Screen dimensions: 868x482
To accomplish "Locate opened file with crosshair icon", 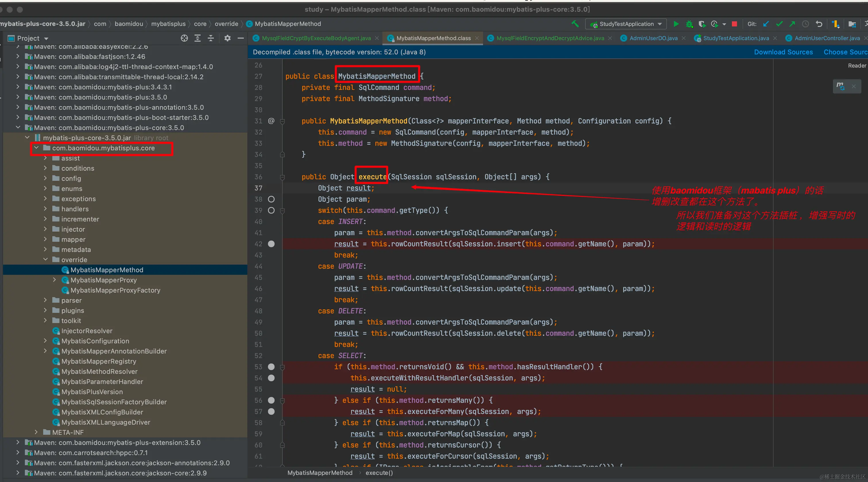I will pos(184,38).
